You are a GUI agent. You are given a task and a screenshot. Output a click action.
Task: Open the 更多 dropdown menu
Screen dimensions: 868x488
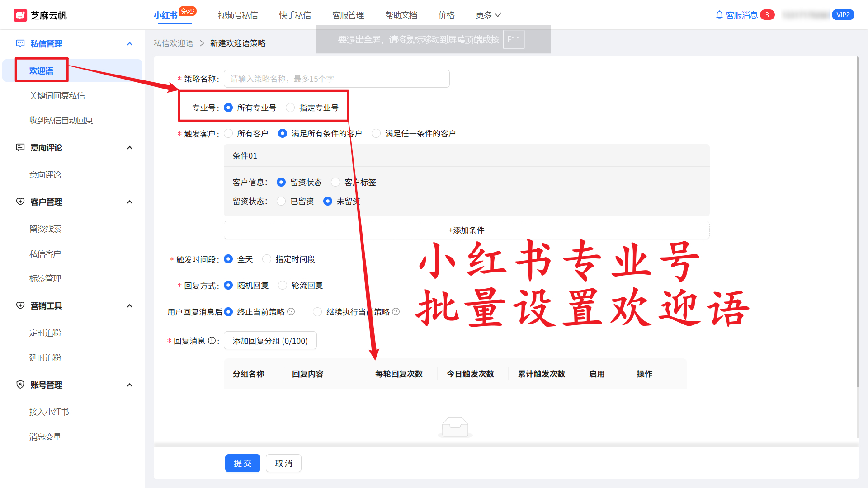pos(488,15)
